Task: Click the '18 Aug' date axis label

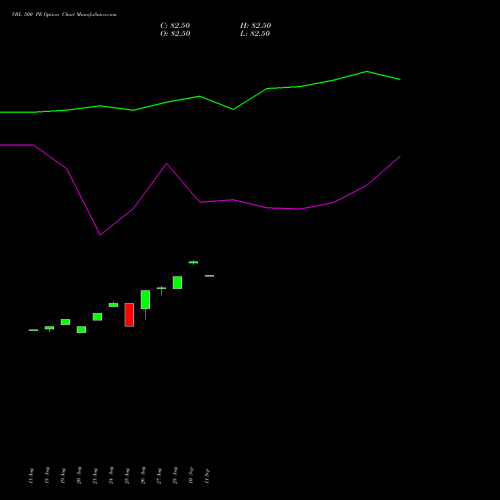Action: (x=47, y=475)
